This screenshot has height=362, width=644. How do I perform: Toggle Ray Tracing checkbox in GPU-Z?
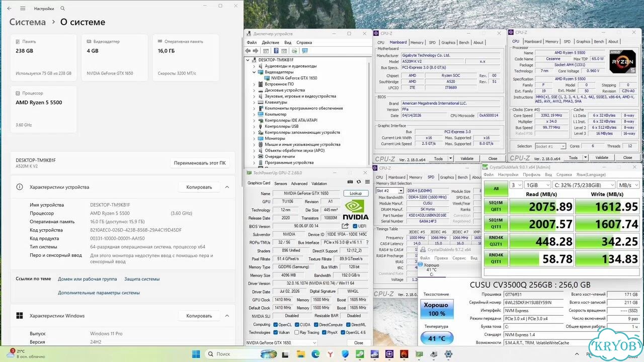click(296, 332)
